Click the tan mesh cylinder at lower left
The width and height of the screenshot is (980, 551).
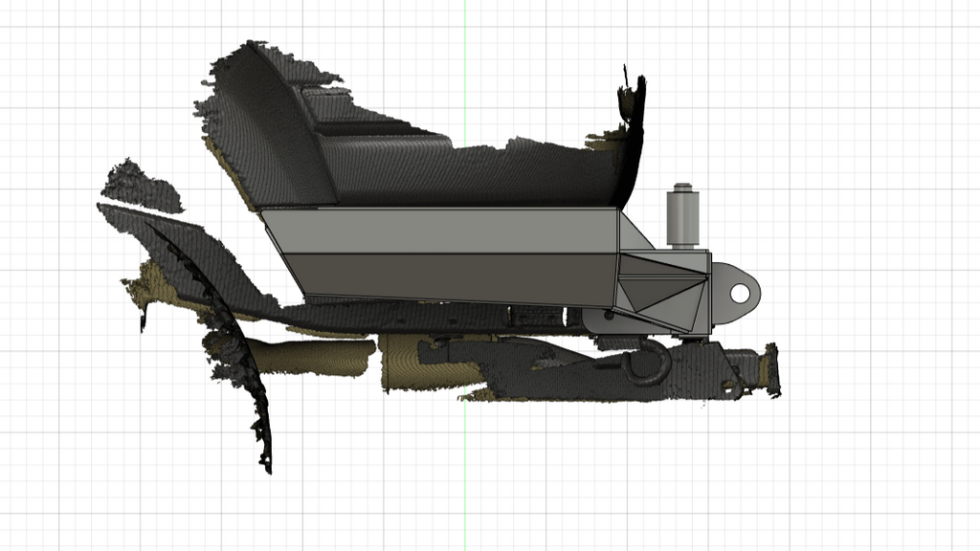[316, 357]
